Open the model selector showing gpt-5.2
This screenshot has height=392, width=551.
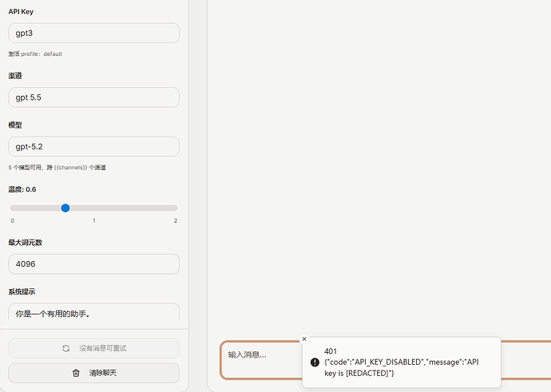[93, 146]
